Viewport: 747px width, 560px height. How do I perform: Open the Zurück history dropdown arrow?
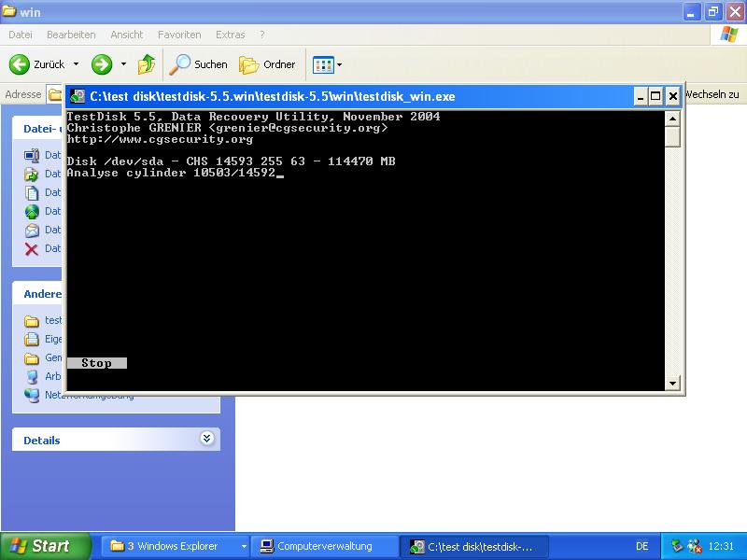pyautogui.click(x=76, y=64)
